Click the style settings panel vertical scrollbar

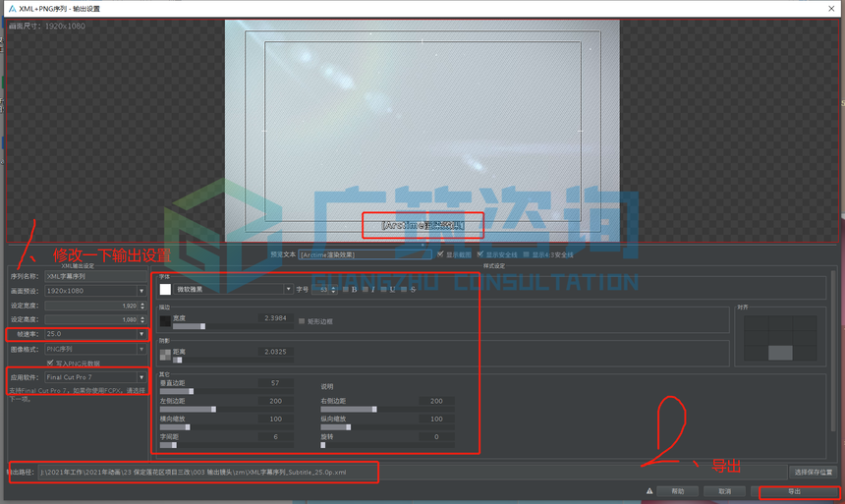[x=835, y=351]
